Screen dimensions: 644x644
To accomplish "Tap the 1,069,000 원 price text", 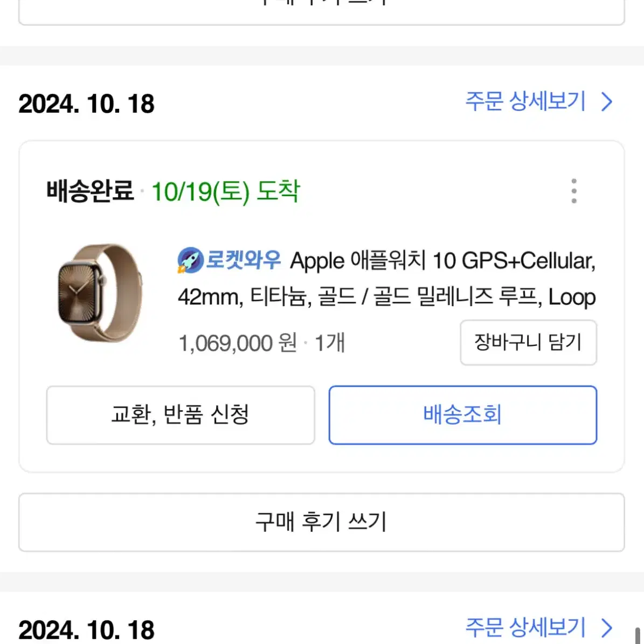I will tap(238, 343).
